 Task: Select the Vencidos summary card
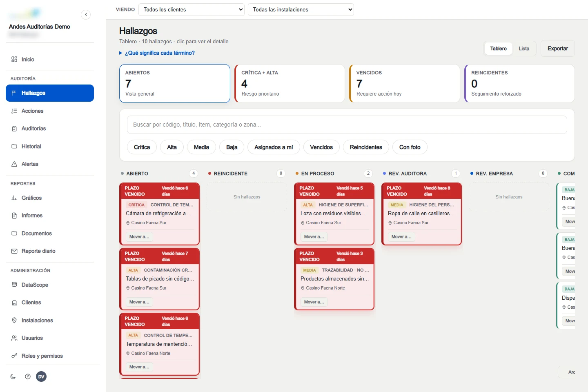tap(405, 83)
